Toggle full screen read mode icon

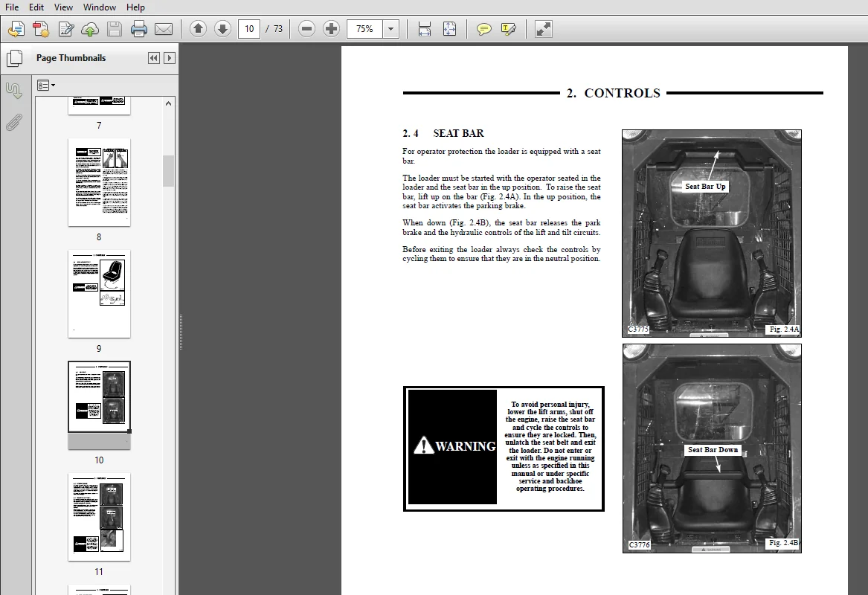coord(544,29)
